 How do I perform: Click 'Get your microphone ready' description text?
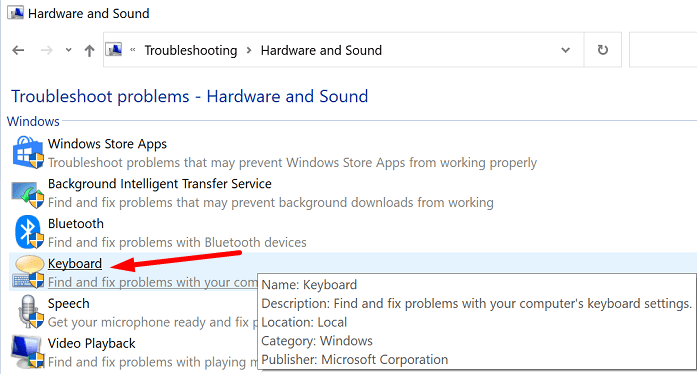pyautogui.click(x=152, y=322)
